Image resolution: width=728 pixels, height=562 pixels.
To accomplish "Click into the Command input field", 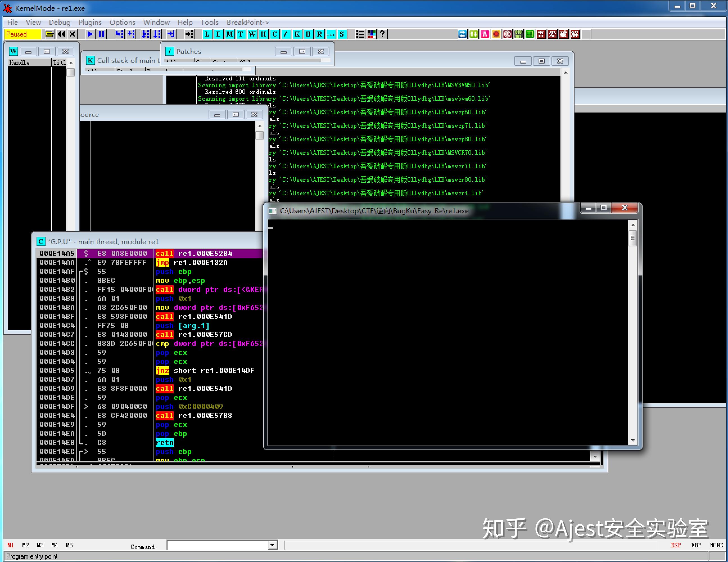I will coord(218,545).
